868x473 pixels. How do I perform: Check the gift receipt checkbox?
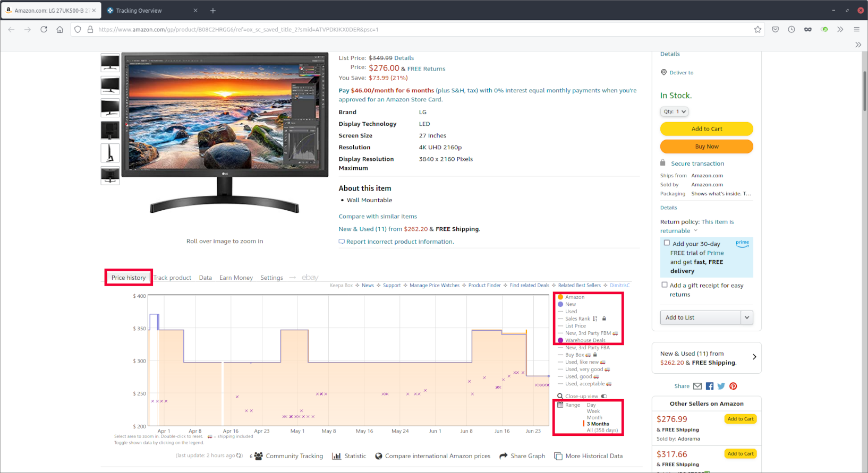coord(664,285)
